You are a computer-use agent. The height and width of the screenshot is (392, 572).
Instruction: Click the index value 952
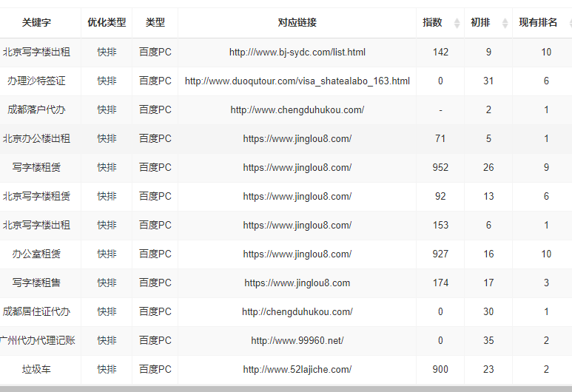pyautogui.click(x=440, y=167)
